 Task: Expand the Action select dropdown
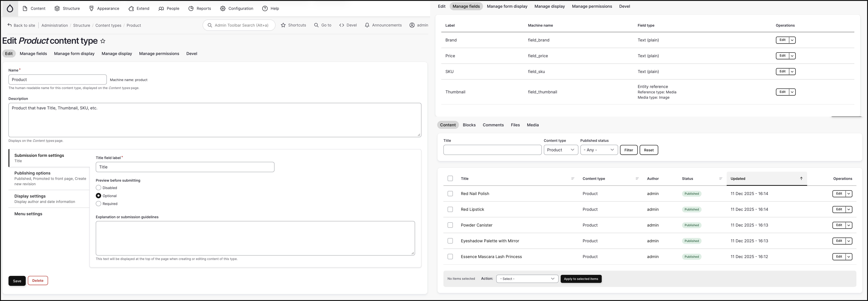(x=527, y=279)
